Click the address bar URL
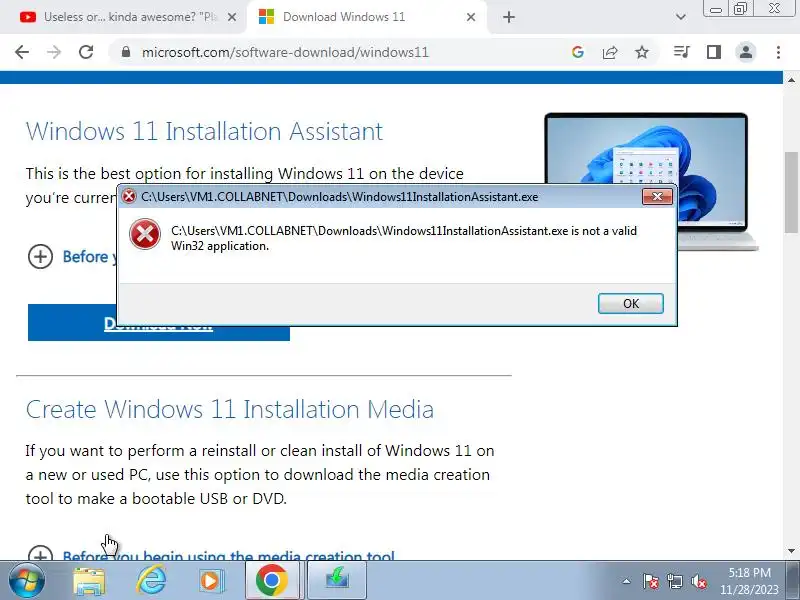The width and height of the screenshot is (800, 600). click(x=285, y=52)
